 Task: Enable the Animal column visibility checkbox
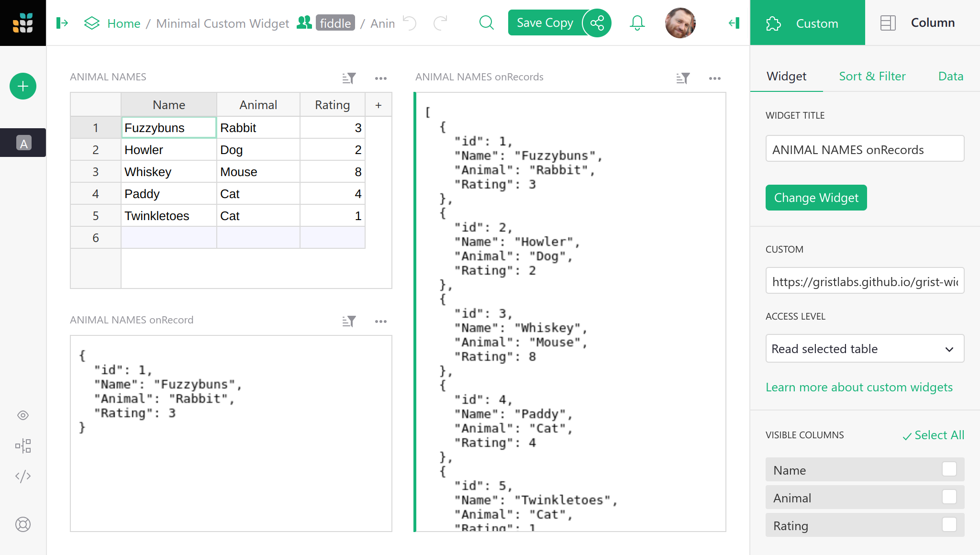(950, 498)
